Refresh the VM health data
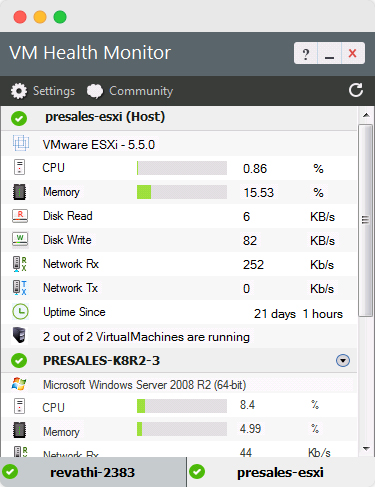This screenshot has height=487, width=375. [x=356, y=90]
